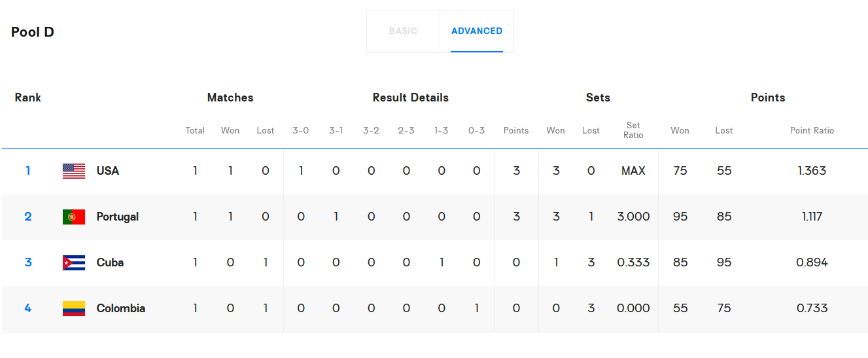The image size is (868, 358).
Task: Click the USA flag icon
Action: tap(74, 171)
